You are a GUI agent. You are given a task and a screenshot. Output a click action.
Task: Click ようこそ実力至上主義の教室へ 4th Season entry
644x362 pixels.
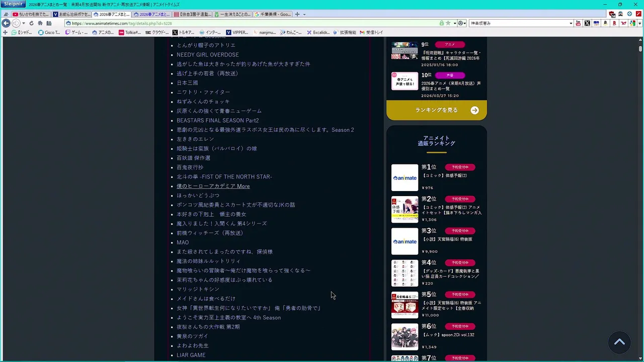point(228,317)
